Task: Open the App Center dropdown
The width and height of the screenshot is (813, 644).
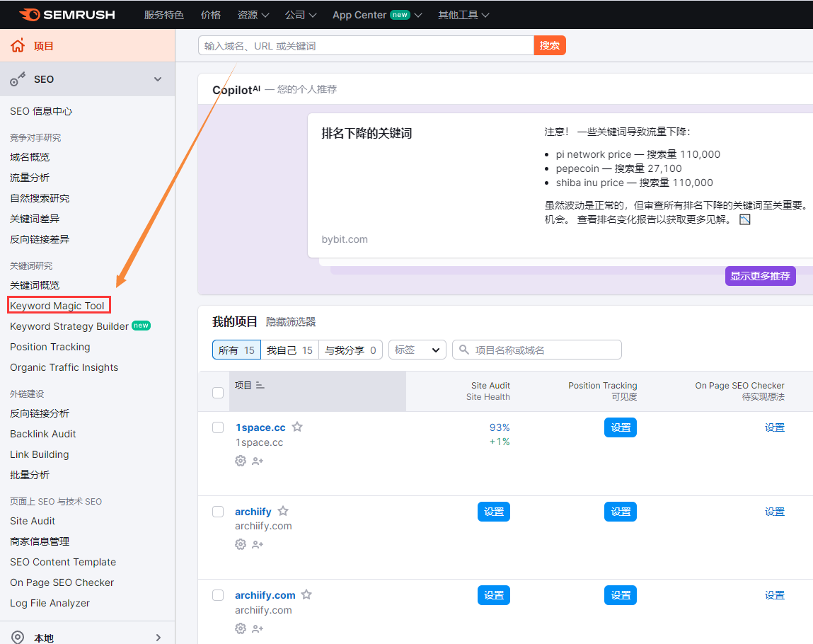Action: click(377, 15)
